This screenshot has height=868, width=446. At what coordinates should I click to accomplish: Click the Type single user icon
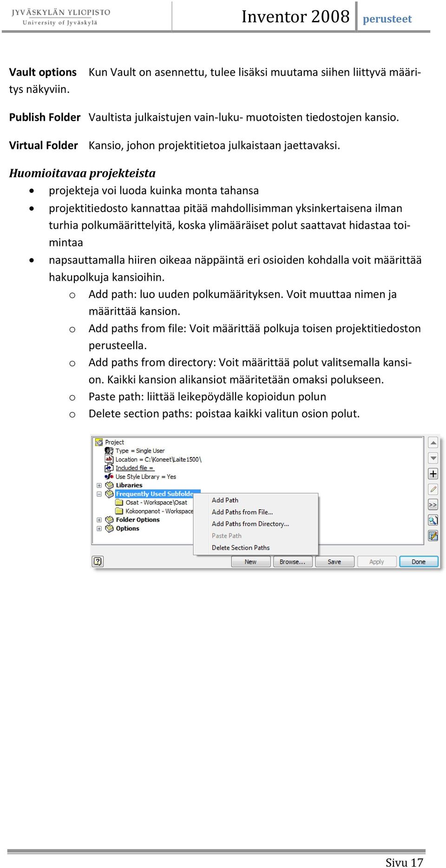(x=109, y=451)
